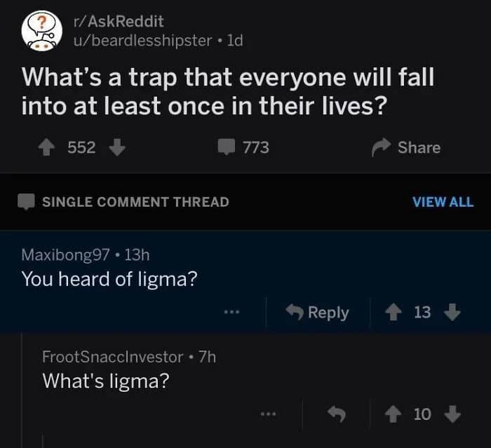The image size is (491, 448).
Task: Open u/beardlesshipster's profile
Action: [142, 41]
